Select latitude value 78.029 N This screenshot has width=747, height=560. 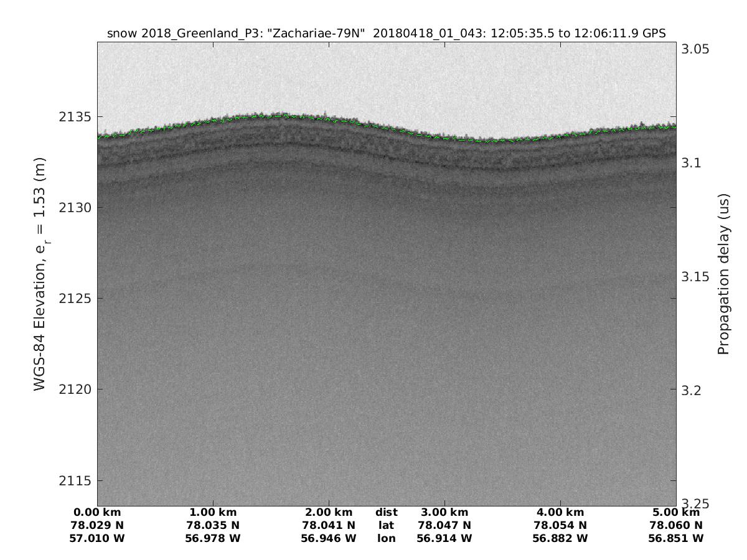coord(98,525)
